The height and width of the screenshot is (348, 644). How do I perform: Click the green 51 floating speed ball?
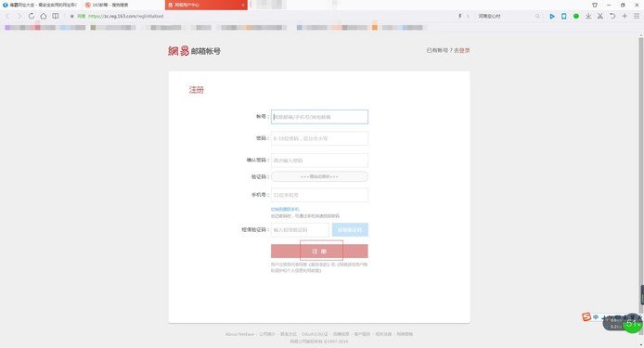[x=632, y=324]
